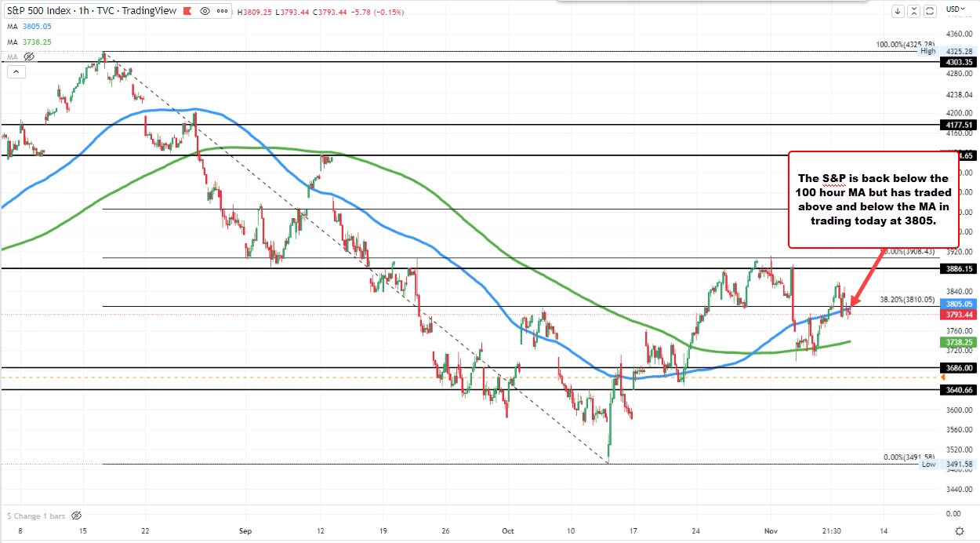Image resolution: width=980 pixels, height=543 pixels.
Task: Collapse the indicator legend with the chevron
Action: [16, 71]
